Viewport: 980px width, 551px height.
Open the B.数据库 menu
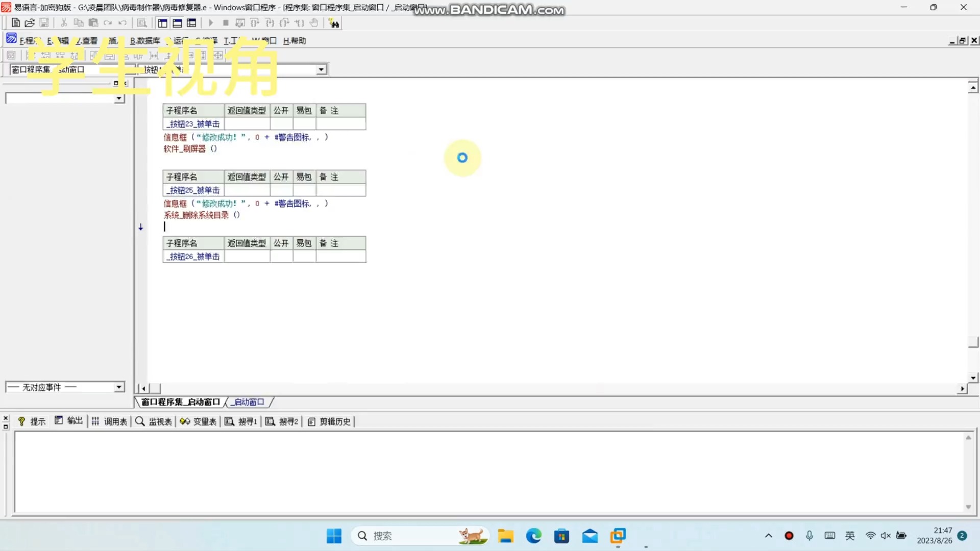click(145, 41)
